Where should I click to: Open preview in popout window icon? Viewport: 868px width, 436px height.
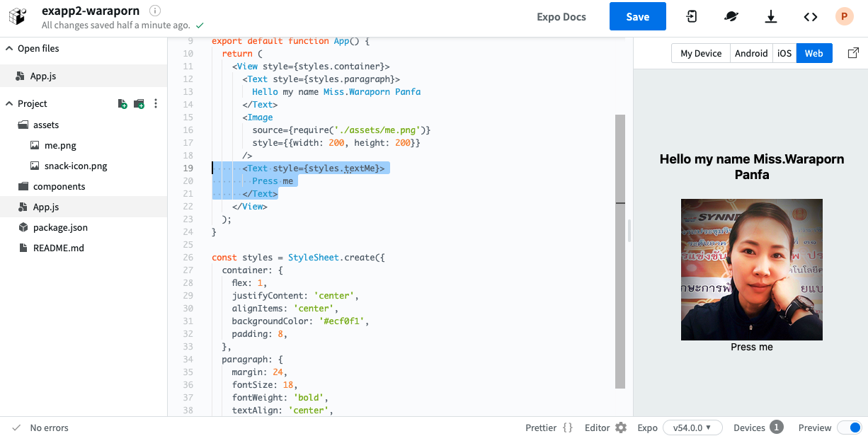[x=854, y=53]
